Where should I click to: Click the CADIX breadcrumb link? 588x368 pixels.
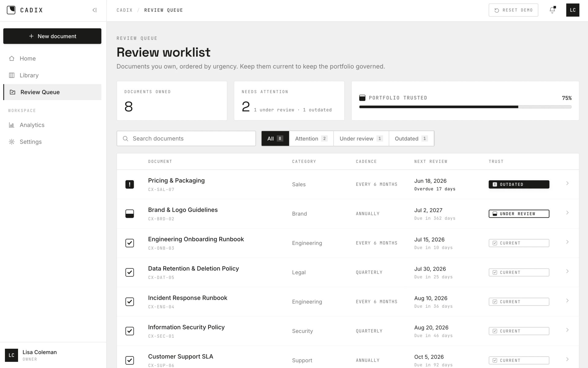(125, 10)
